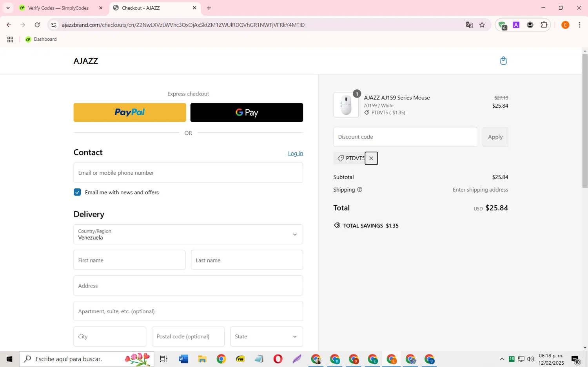Uncheck Email me with news and offers
The height and width of the screenshot is (367, 588).
[x=77, y=192]
